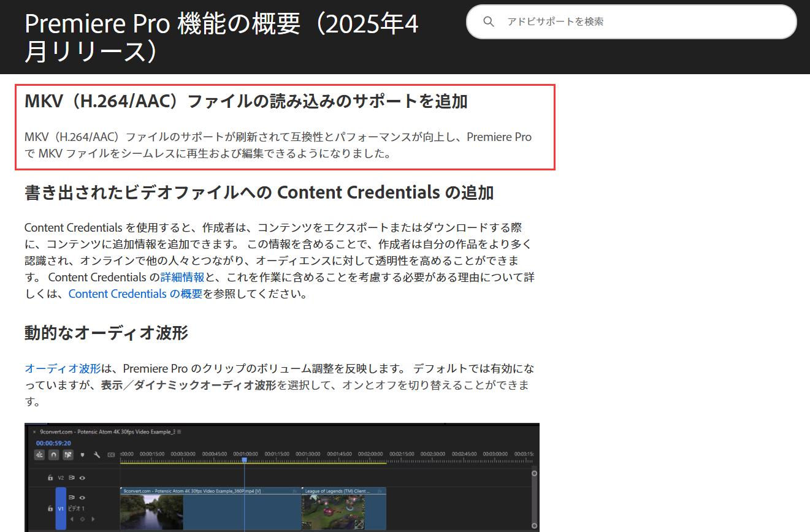Toggle lock on track V1
The image size is (810, 532).
[50, 508]
